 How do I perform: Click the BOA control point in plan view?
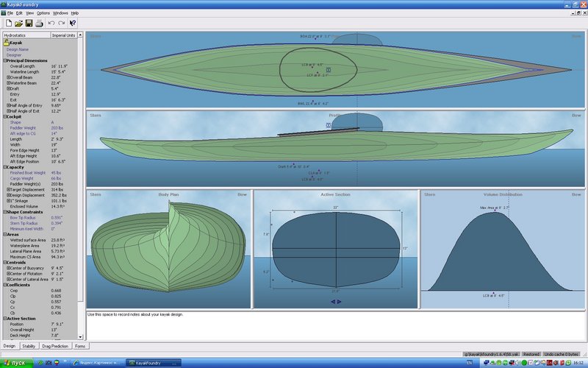(315, 39)
